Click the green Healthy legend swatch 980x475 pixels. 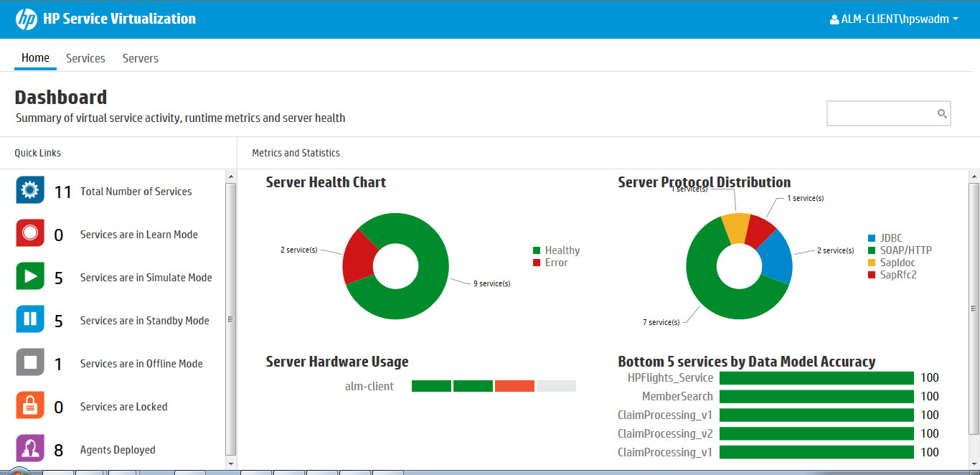click(537, 250)
